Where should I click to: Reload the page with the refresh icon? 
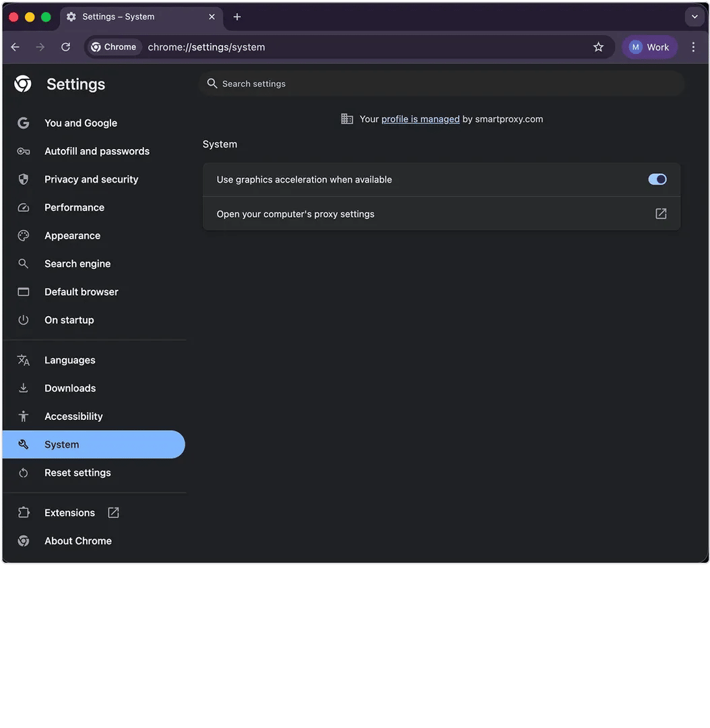pos(65,47)
